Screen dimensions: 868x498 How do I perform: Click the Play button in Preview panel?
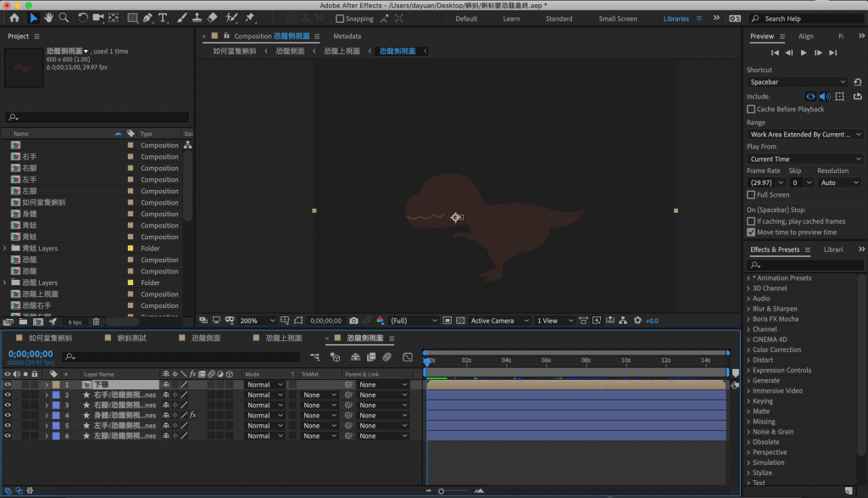click(804, 53)
